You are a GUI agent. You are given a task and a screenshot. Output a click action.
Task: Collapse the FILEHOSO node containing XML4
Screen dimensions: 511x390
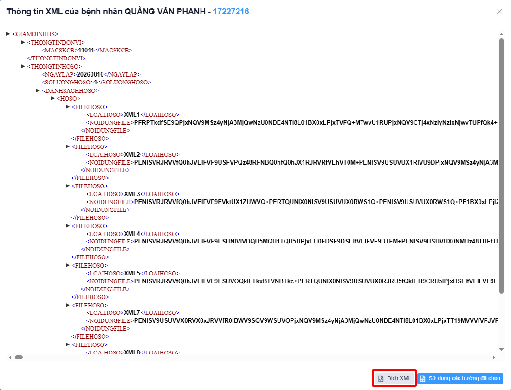68,226
